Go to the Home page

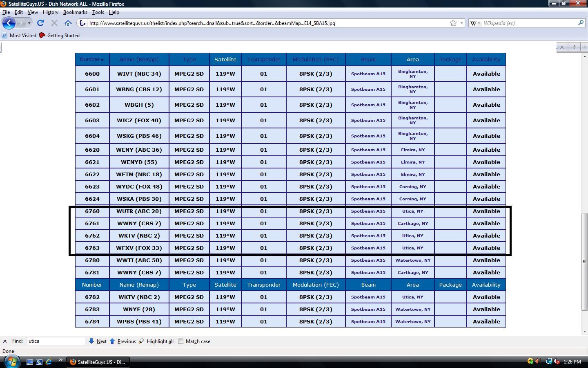pyautogui.click(x=68, y=23)
